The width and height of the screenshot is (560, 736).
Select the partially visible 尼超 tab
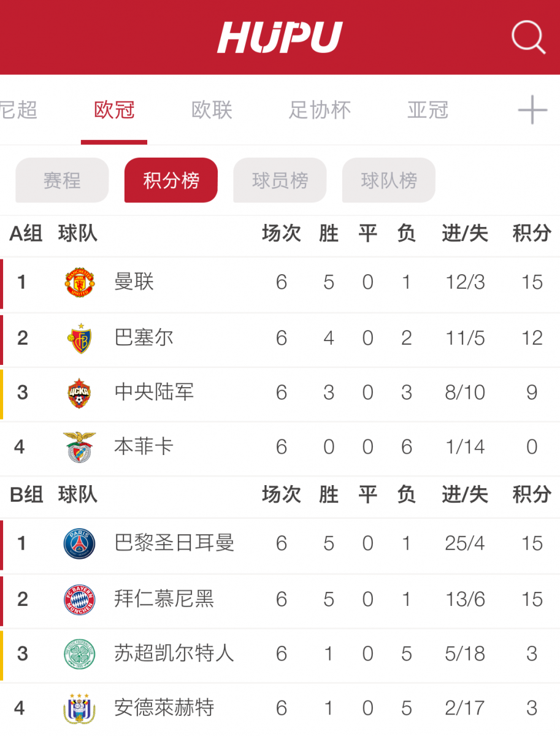(18, 110)
